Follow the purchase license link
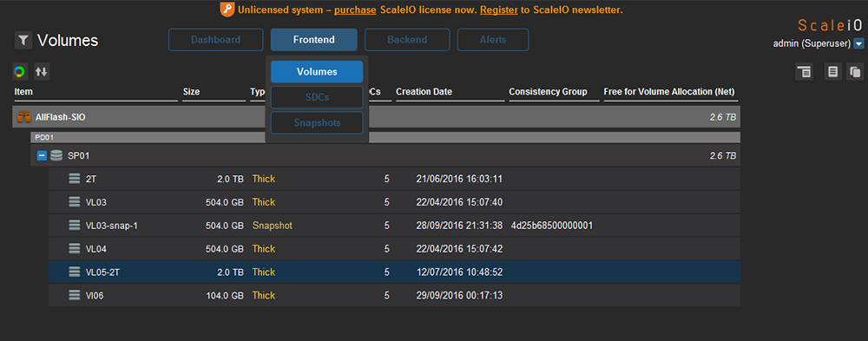The width and height of the screenshot is (868, 341). [x=355, y=10]
